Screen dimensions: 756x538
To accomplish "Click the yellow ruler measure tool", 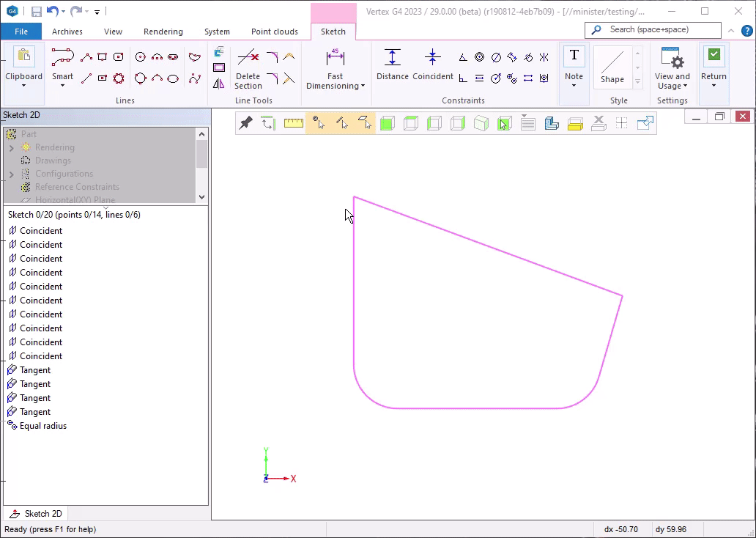I will tap(293, 123).
